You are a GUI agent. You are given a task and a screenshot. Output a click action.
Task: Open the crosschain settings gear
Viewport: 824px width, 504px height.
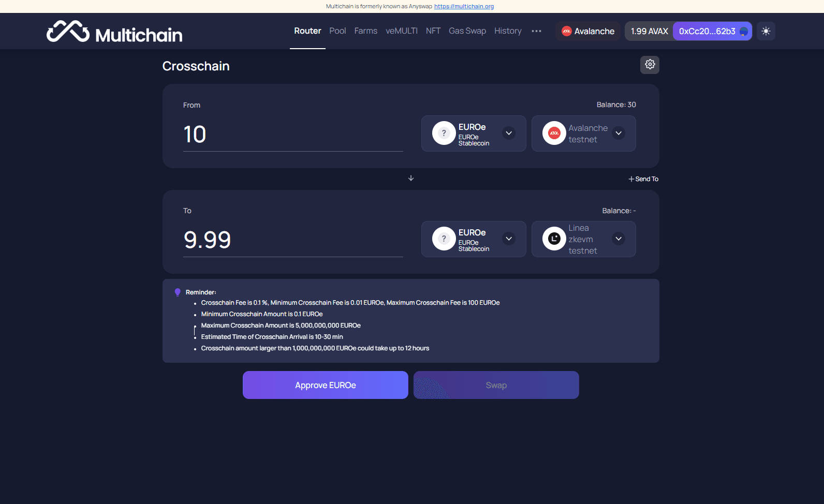coord(650,65)
